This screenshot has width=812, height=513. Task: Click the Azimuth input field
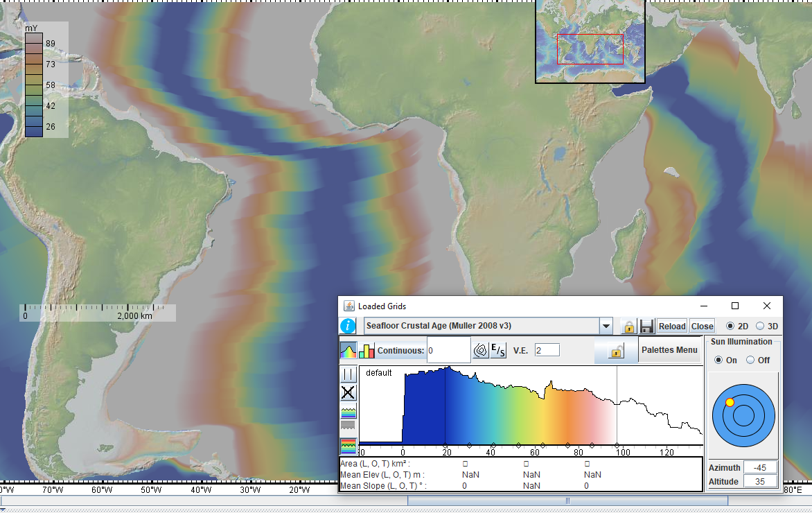[x=760, y=467]
